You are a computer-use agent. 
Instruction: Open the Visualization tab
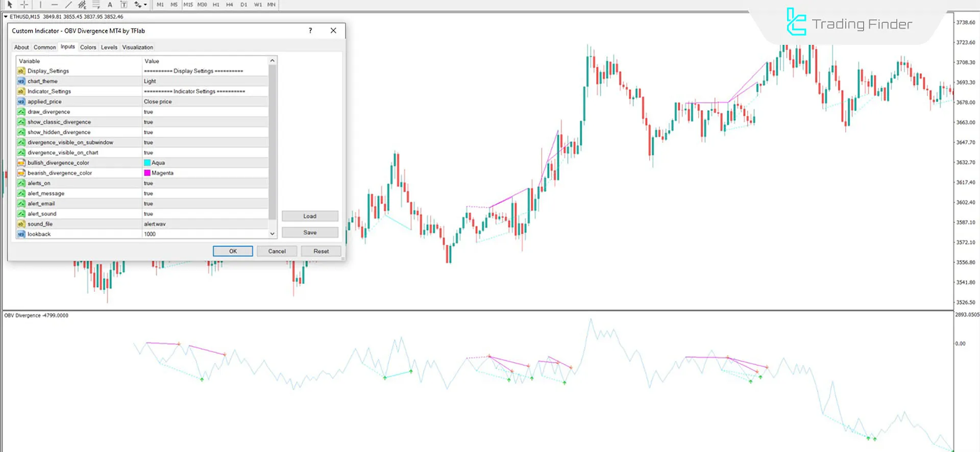[x=137, y=47]
